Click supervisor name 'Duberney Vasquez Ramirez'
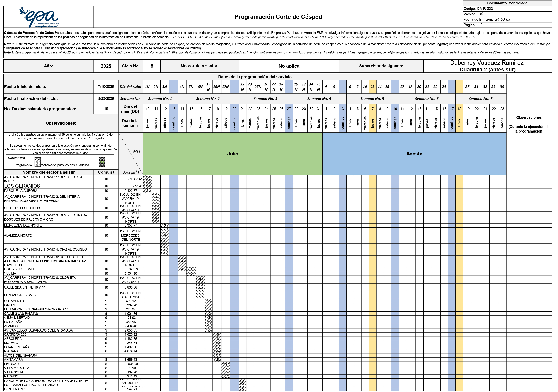 486,63
